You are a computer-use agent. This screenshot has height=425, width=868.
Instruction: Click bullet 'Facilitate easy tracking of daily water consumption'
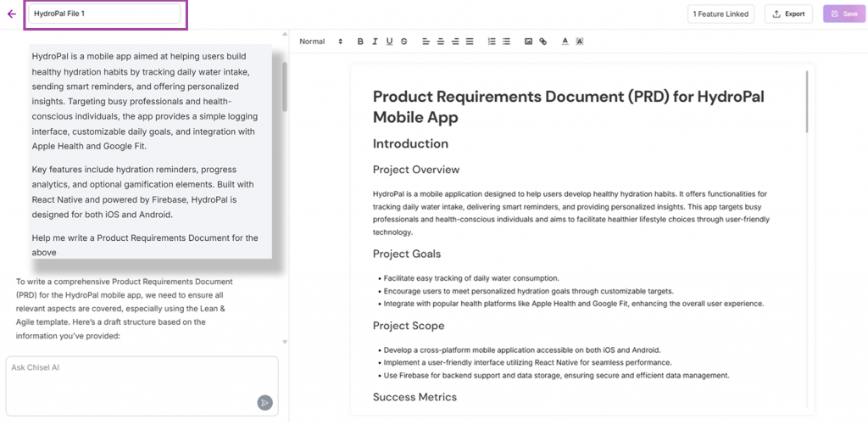[x=471, y=278]
